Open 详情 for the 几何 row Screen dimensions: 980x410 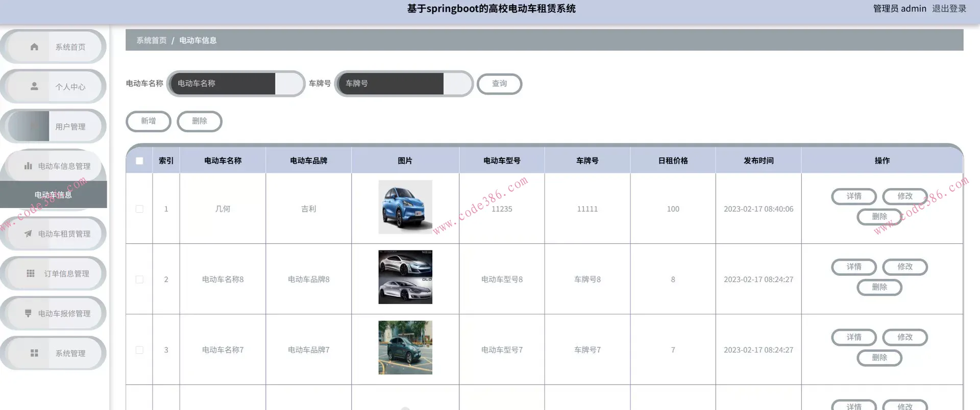click(854, 196)
